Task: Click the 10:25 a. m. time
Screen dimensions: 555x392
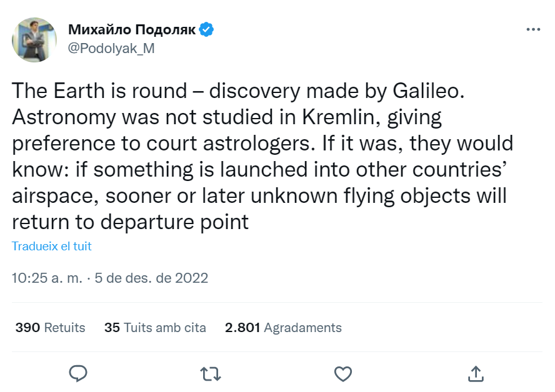Action: point(47,278)
